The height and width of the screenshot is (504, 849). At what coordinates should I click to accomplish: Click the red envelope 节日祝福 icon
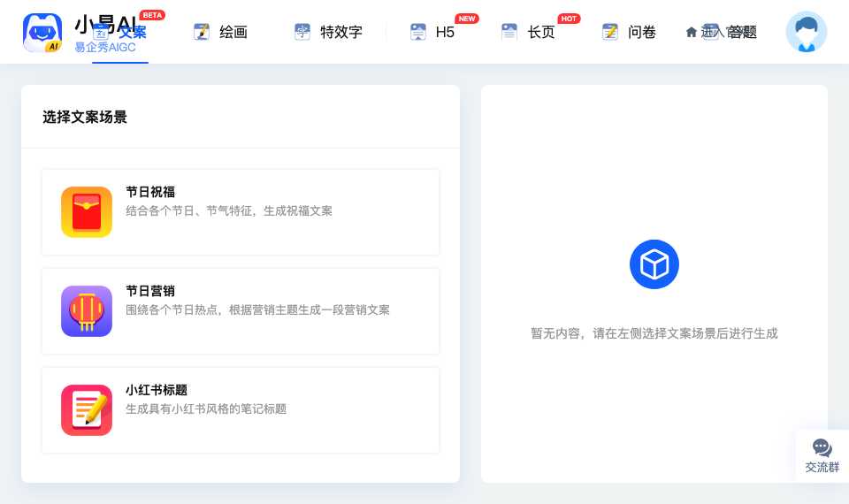coord(87,212)
